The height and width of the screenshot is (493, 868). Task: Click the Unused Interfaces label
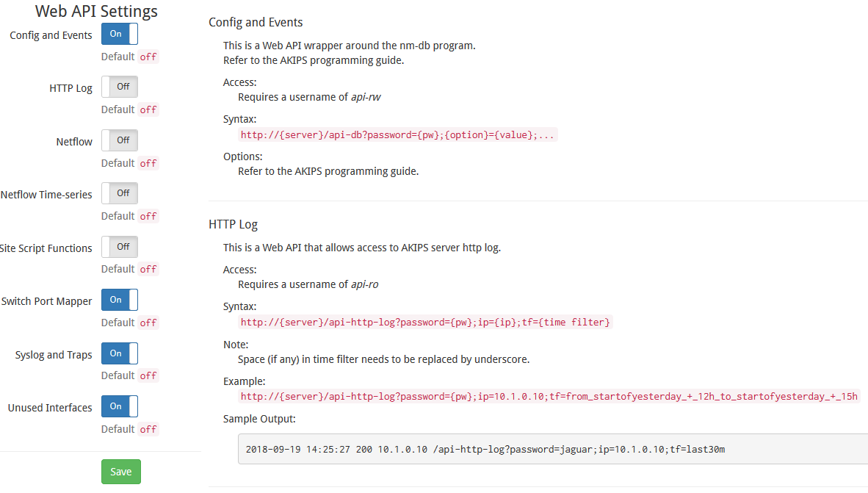(50, 409)
